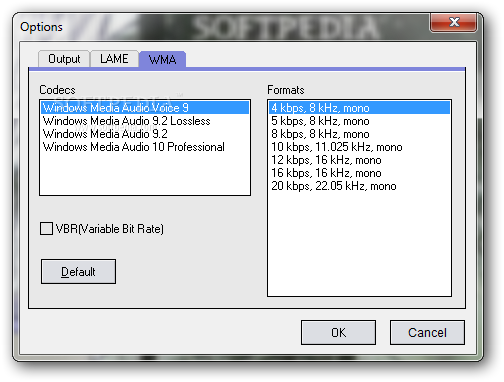Enable the VBR (Variable Bit Rate) checkbox
The image size is (504, 382).
tap(46, 229)
